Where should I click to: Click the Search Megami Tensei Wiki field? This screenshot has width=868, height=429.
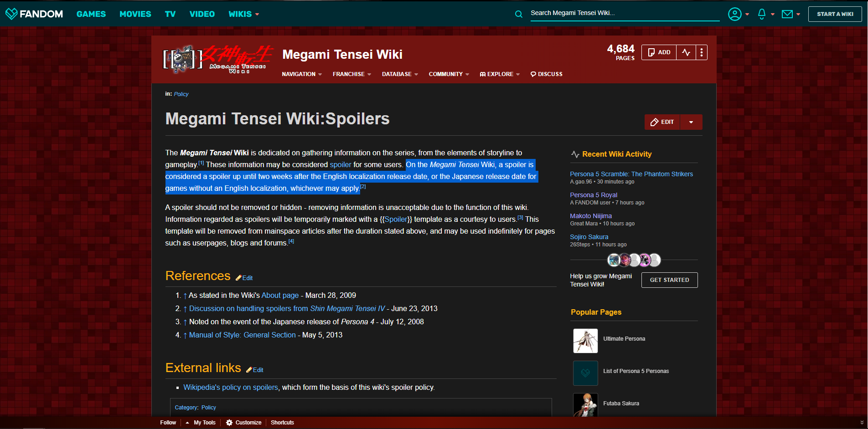(625, 13)
